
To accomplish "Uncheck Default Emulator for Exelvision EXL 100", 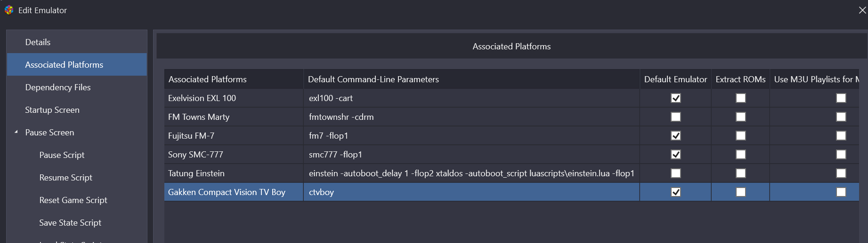I will tap(676, 98).
